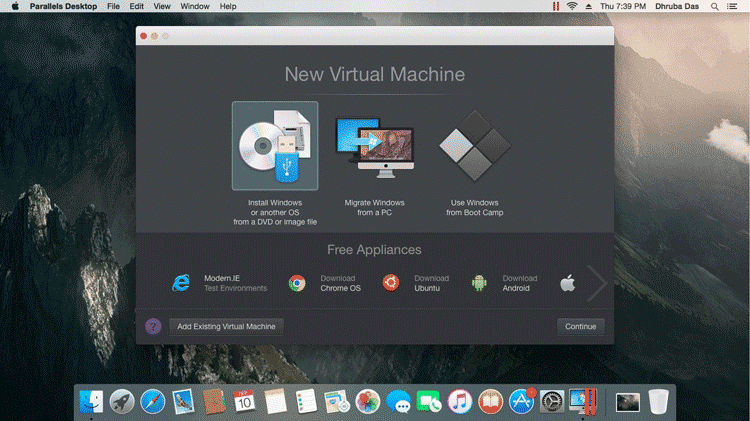Open Calendar from the Dock
This screenshot has width=750, height=421.
tap(244, 401)
